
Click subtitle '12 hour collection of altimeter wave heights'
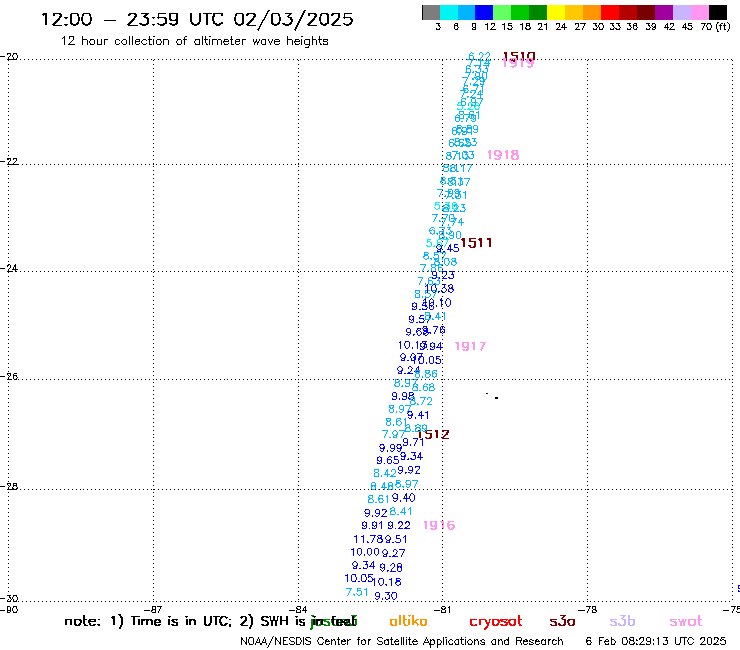click(194, 41)
